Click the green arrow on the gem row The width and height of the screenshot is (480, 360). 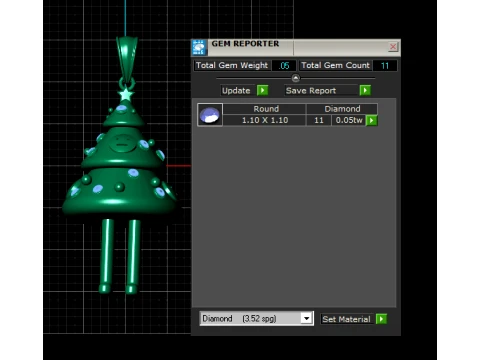372,120
